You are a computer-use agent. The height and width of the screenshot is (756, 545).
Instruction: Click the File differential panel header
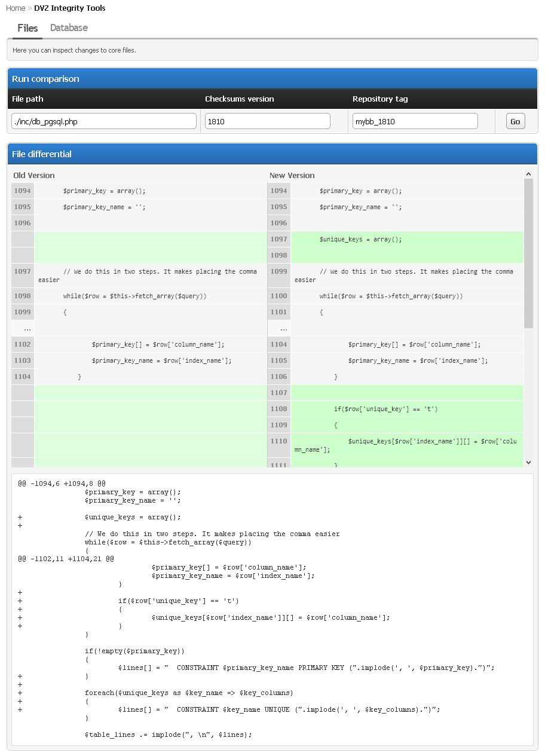coord(272,154)
